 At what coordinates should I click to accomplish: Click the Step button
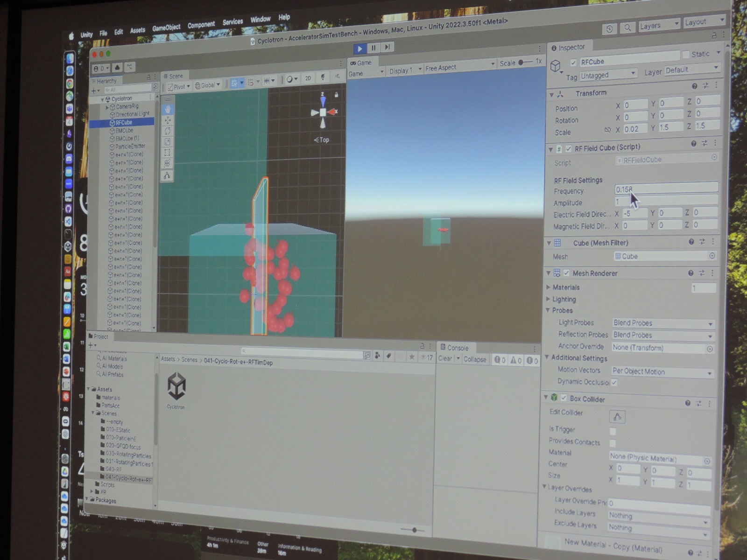(388, 47)
